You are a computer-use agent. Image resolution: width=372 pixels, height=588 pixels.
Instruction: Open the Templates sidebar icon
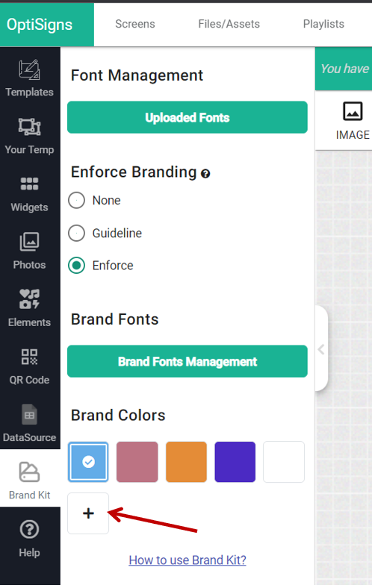[x=29, y=69]
